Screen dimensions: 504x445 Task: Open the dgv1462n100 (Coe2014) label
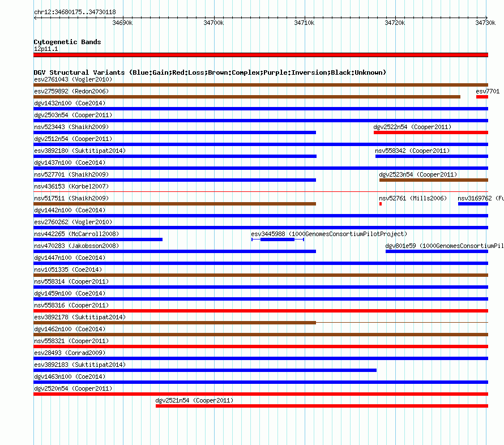pyautogui.click(x=70, y=329)
